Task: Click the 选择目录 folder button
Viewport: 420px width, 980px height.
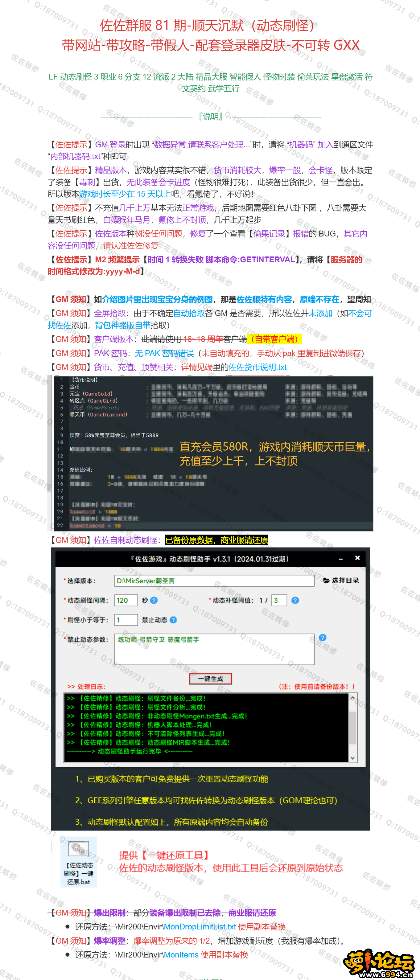Action: tap(341, 580)
